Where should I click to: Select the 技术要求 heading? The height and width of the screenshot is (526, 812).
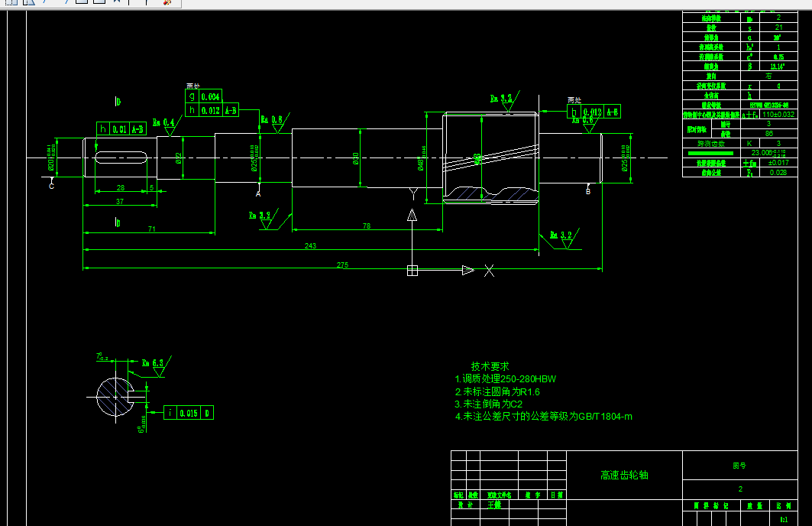coord(490,366)
